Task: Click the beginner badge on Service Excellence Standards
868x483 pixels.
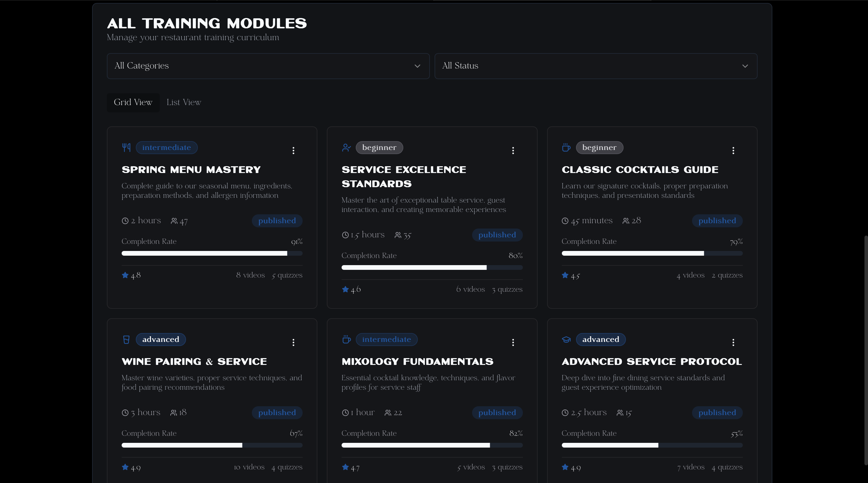Action: tap(379, 147)
